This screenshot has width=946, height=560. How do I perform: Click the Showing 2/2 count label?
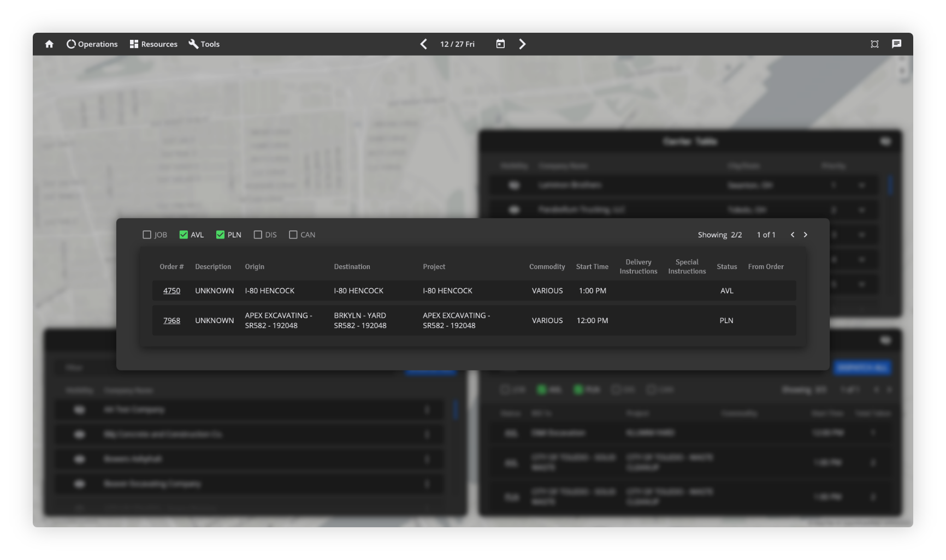click(719, 235)
